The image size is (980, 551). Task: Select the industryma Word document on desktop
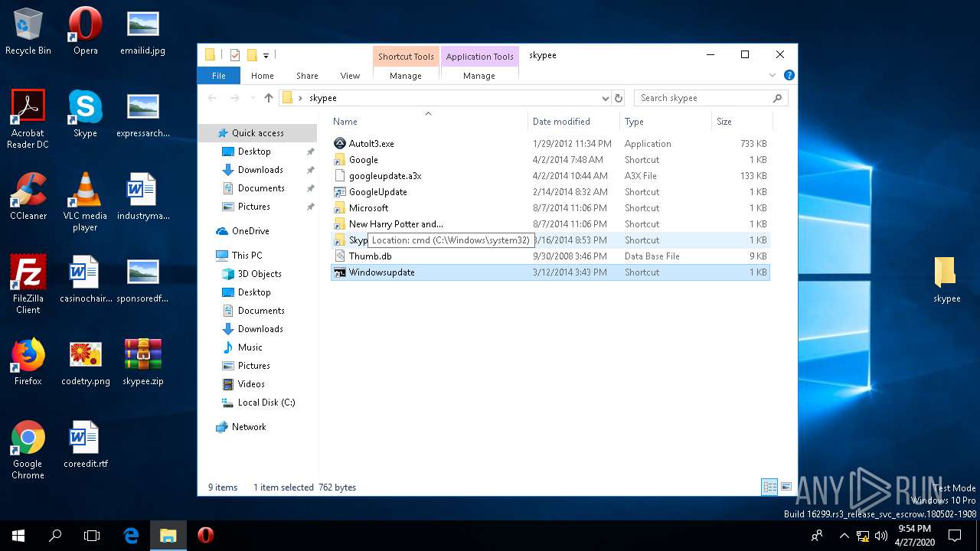click(x=142, y=196)
